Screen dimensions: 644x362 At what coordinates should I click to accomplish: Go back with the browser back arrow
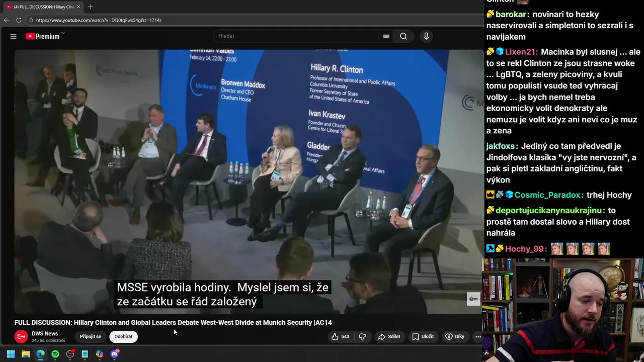coord(7,20)
